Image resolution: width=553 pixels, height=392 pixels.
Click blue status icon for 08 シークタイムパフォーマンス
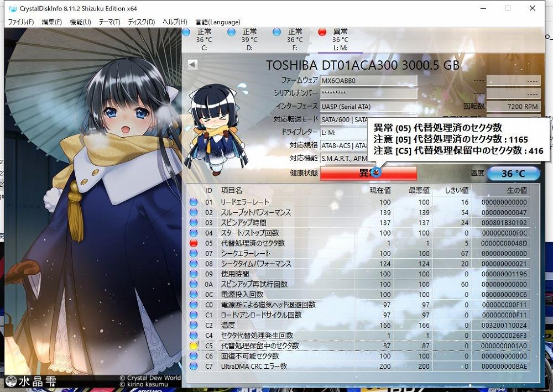coord(193,263)
